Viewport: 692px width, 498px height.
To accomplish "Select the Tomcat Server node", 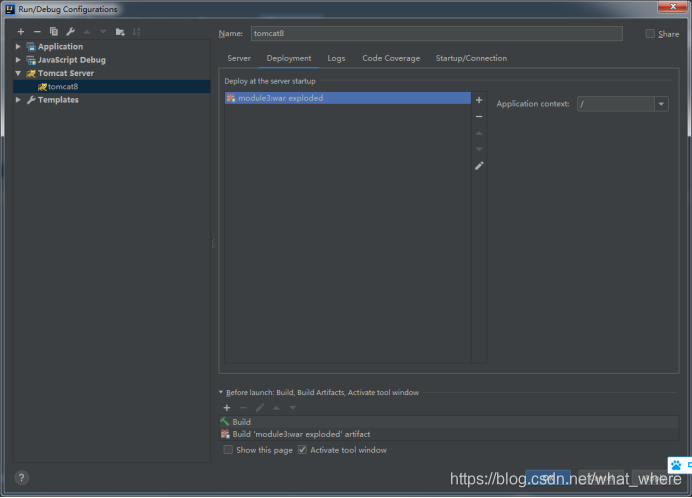I will (66, 73).
